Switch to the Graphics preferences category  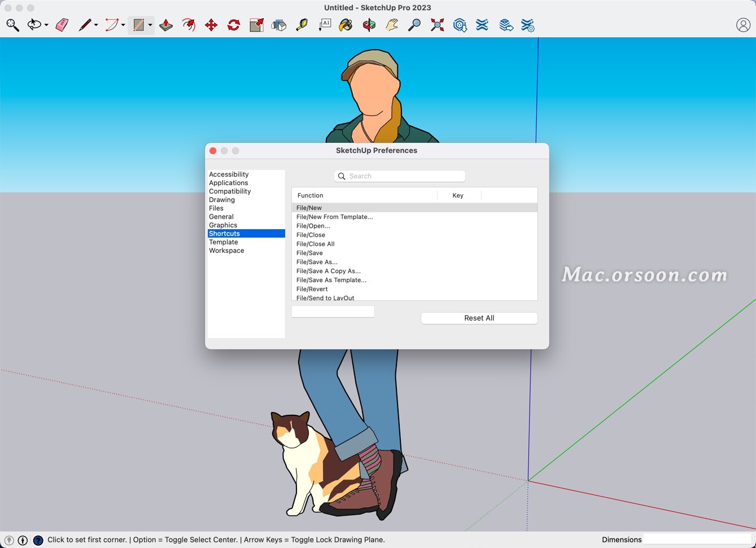[223, 225]
